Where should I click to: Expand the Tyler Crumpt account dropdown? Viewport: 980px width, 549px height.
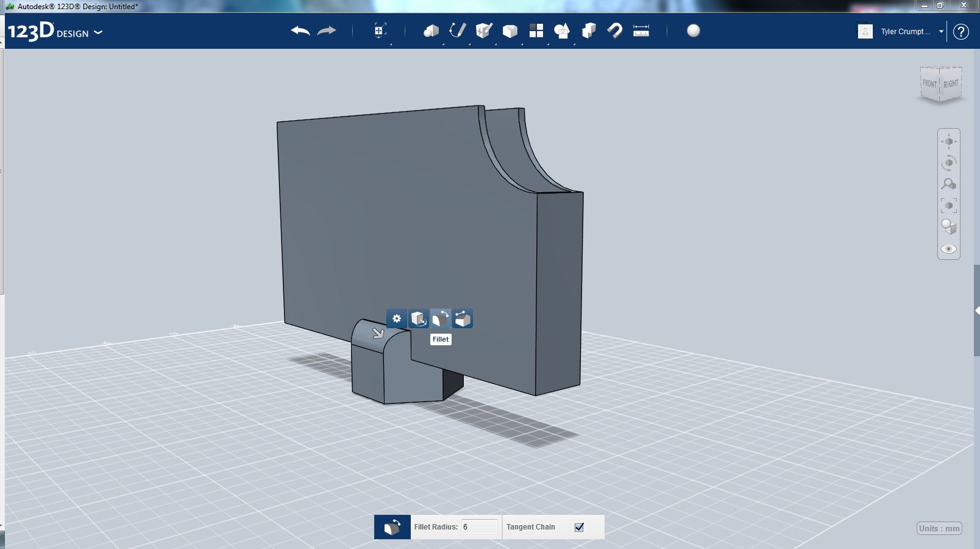941,32
